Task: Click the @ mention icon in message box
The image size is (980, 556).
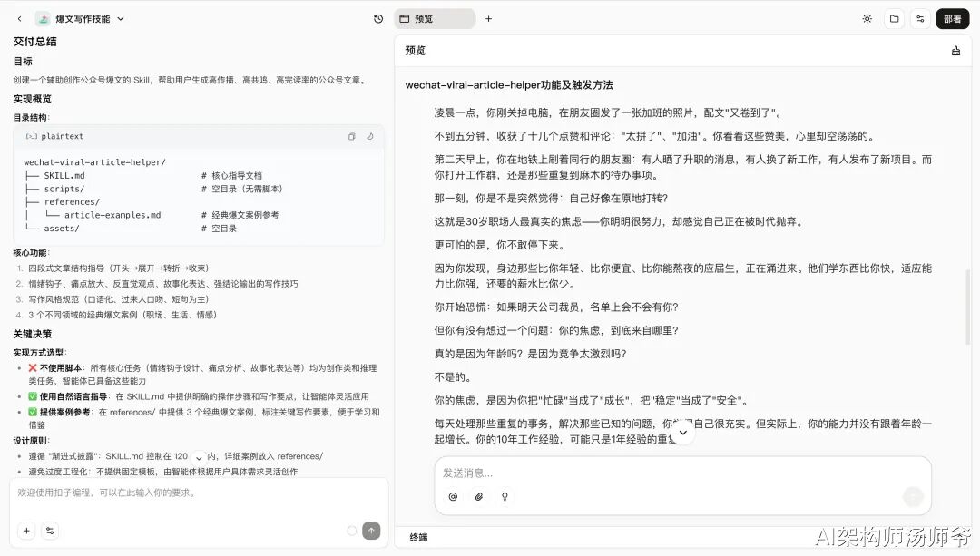Action: click(x=454, y=497)
